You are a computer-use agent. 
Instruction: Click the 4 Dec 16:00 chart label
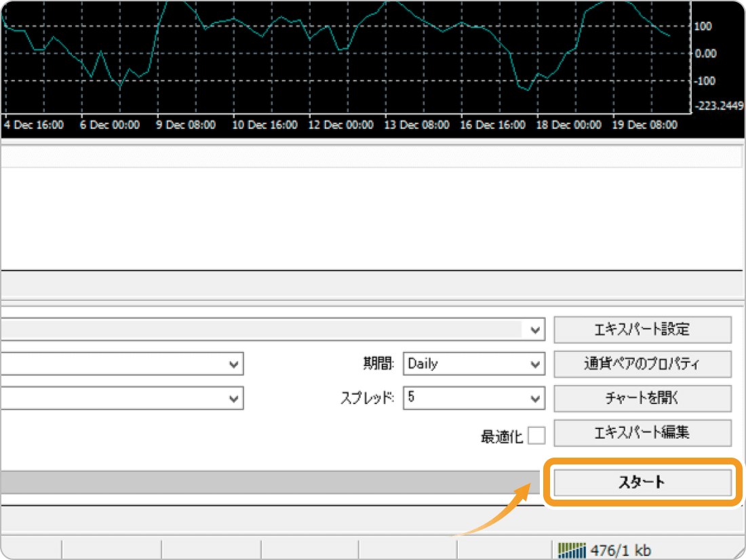(x=33, y=125)
